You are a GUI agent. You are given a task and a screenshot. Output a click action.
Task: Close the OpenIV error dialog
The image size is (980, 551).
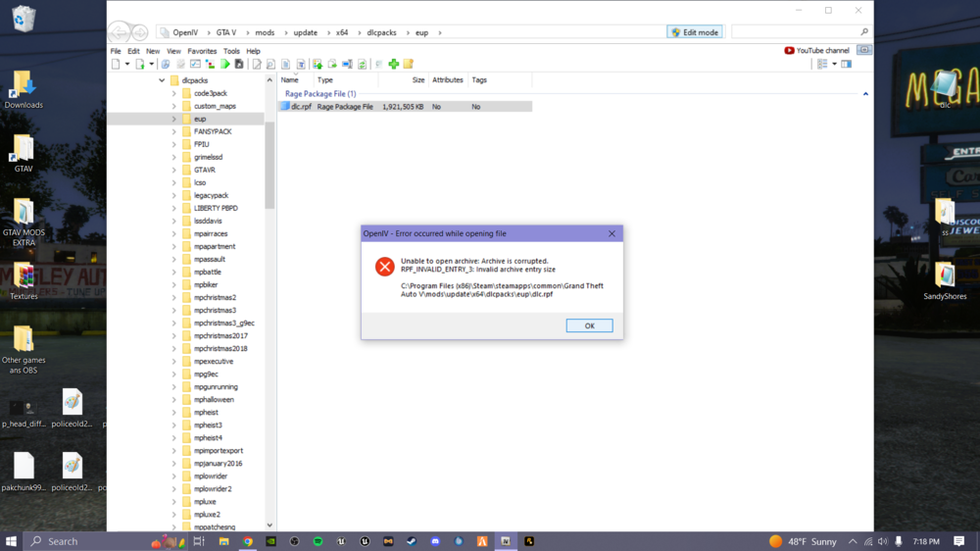coord(612,233)
